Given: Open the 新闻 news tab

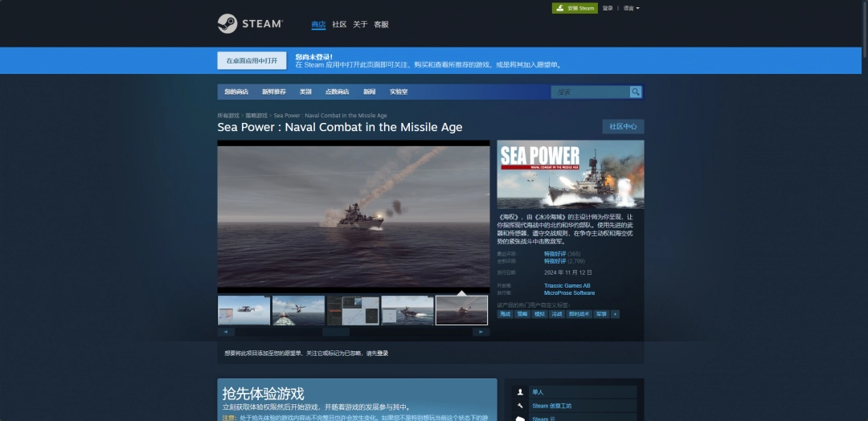Looking at the screenshot, I should (369, 92).
